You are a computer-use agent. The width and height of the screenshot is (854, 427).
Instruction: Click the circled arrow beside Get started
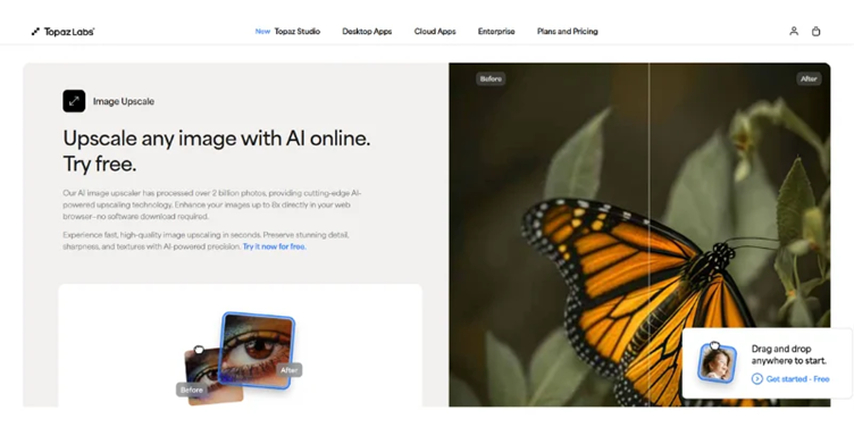[x=757, y=379]
